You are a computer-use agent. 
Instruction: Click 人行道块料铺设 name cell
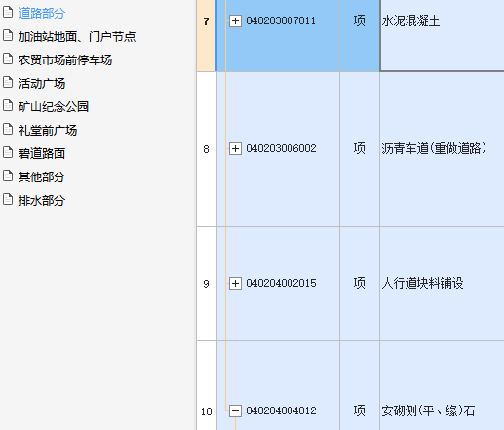[x=442, y=284]
